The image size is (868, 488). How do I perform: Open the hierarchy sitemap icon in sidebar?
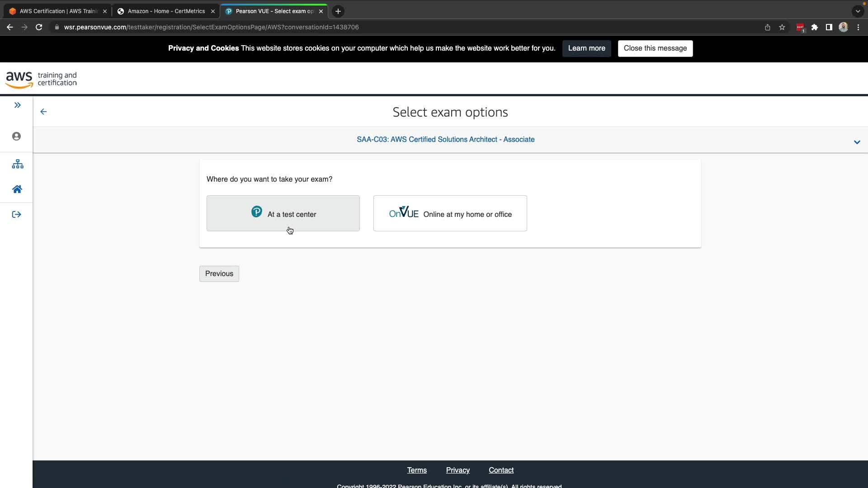[17, 164]
